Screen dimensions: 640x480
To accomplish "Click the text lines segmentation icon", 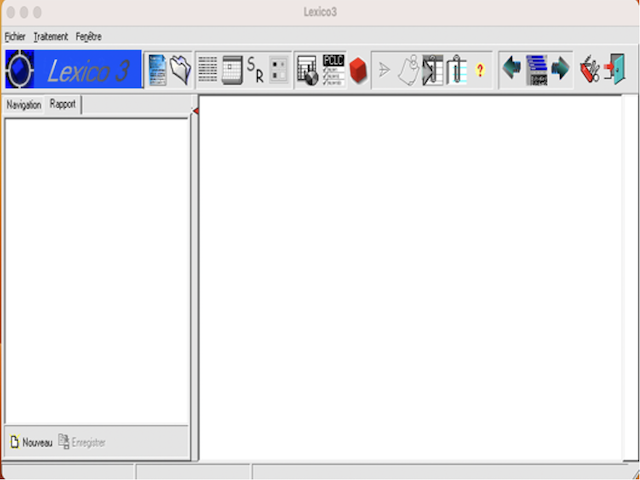I will [208, 70].
